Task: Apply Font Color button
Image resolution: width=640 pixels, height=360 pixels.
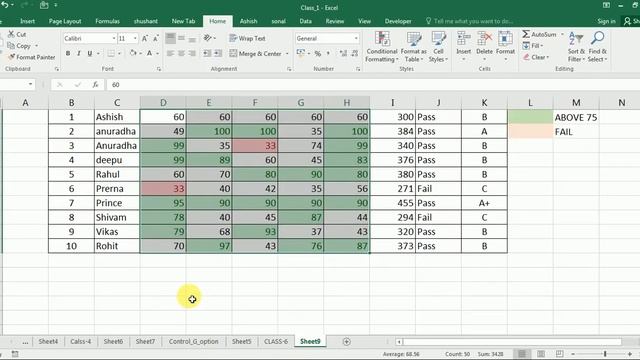Action: (x=149, y=53)
